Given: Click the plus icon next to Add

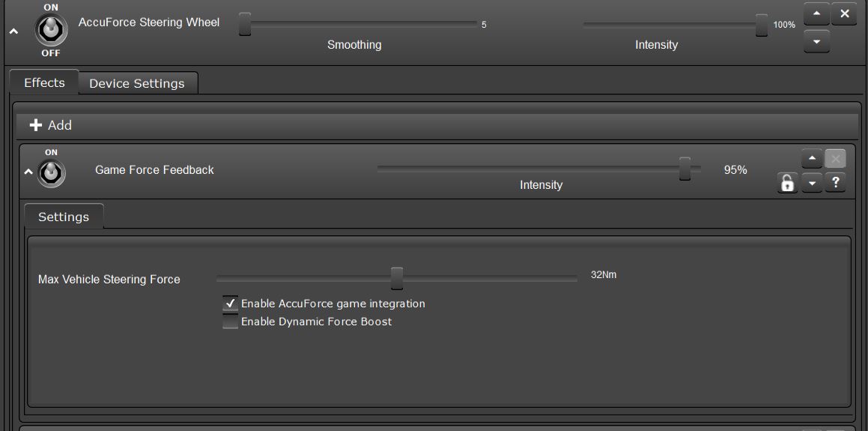Looking at the screenshot, I should click(x=36, y=125).
